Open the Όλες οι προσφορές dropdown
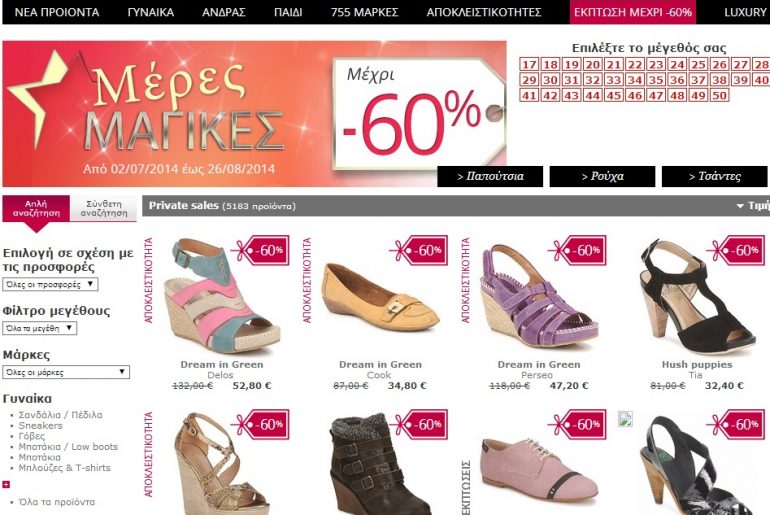 50,284
